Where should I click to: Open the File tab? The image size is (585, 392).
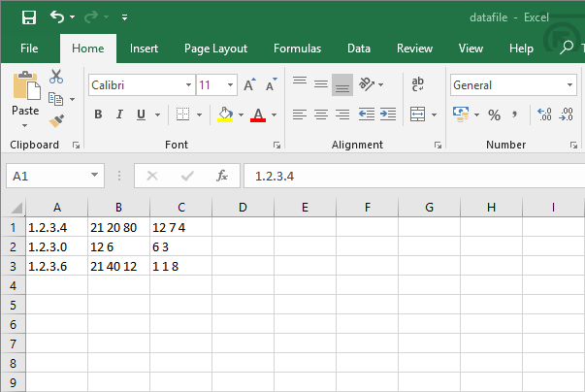click(29, 49)
